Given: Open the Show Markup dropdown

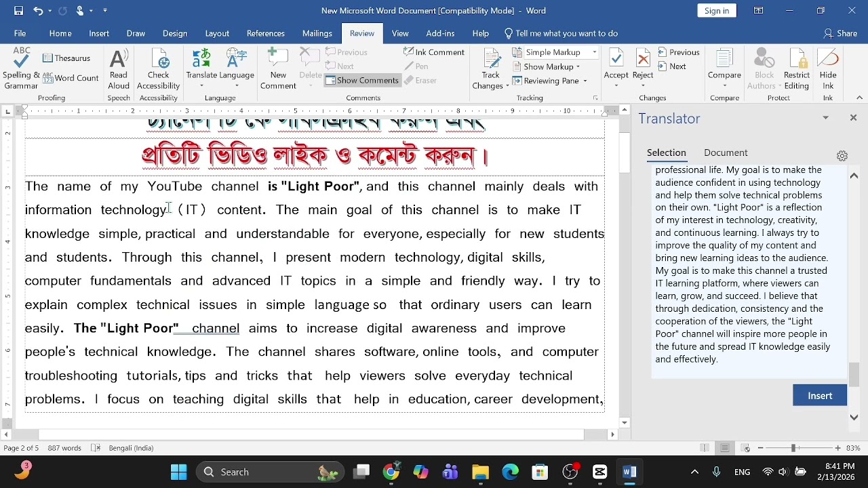Looking at the screenshot, I should tap(547, 66).
